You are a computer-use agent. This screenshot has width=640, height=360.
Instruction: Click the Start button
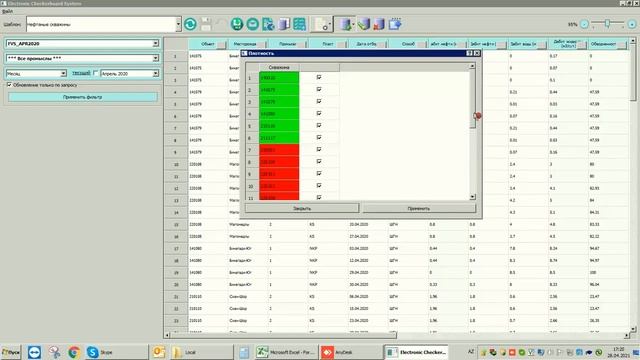pyautogui.click(x=11, y=352)
